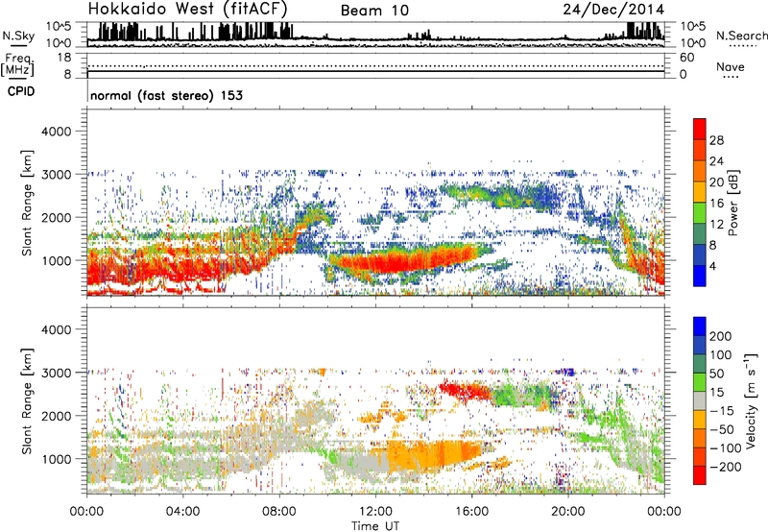Click the 'N.Sky' legend label
The height and width of the screenshot is (532, 768).
pyautogui.click(x=18, y=36)
